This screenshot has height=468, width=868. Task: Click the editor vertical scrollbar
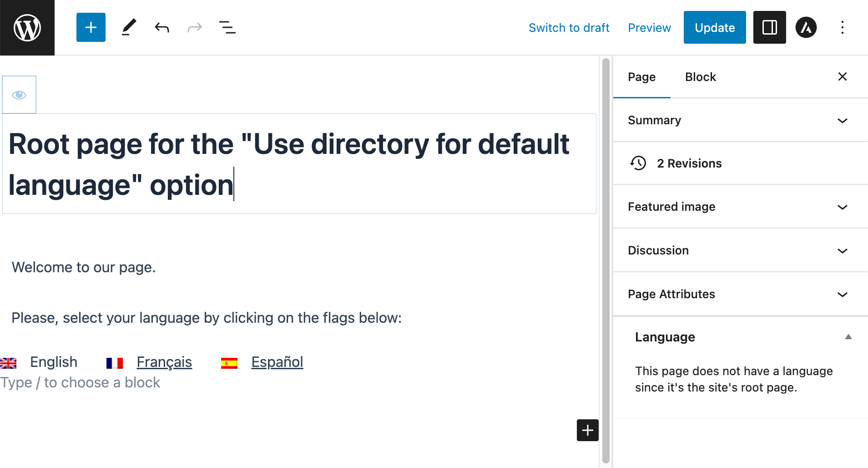[x=606, y=260]
